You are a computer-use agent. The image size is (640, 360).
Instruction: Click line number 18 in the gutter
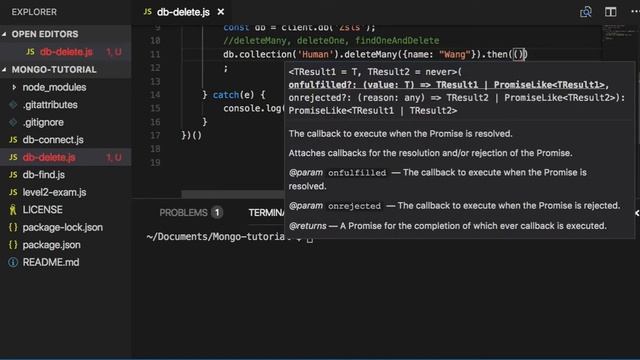[155, 149]
